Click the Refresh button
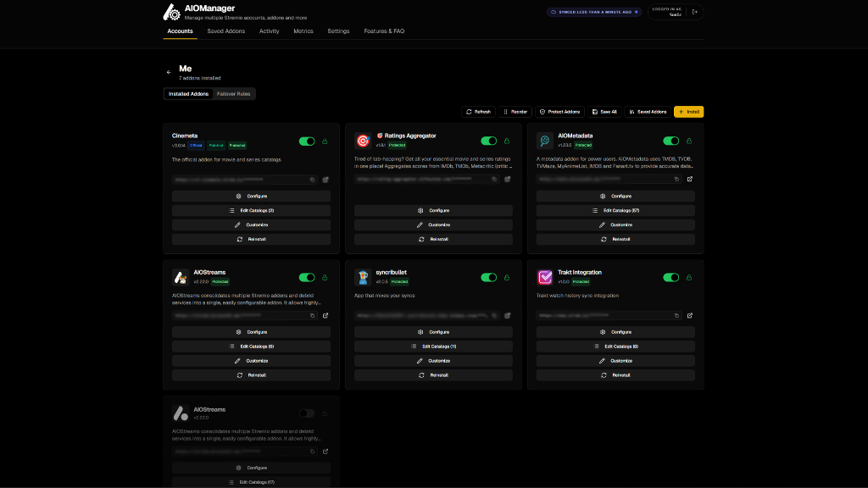This screenshot has height=488, width=868. [478, 112]
